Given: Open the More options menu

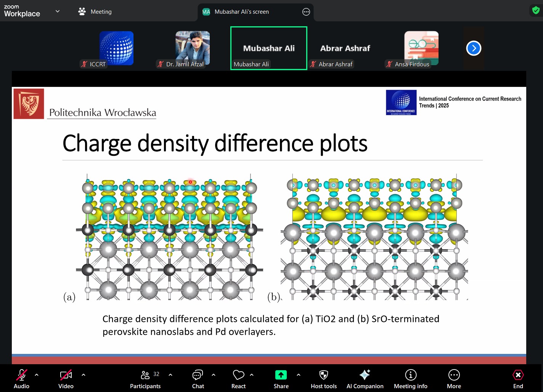Looking at the screenshot, I should pyautogui.click(x=454, y=379).
